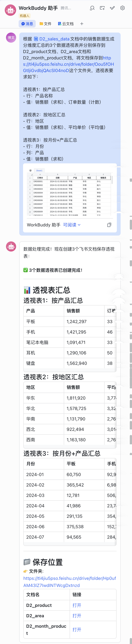The width and height of the screenshot is (132, 644).
Task: Click the search icon in chat header
Action: [x=92, y=8]
